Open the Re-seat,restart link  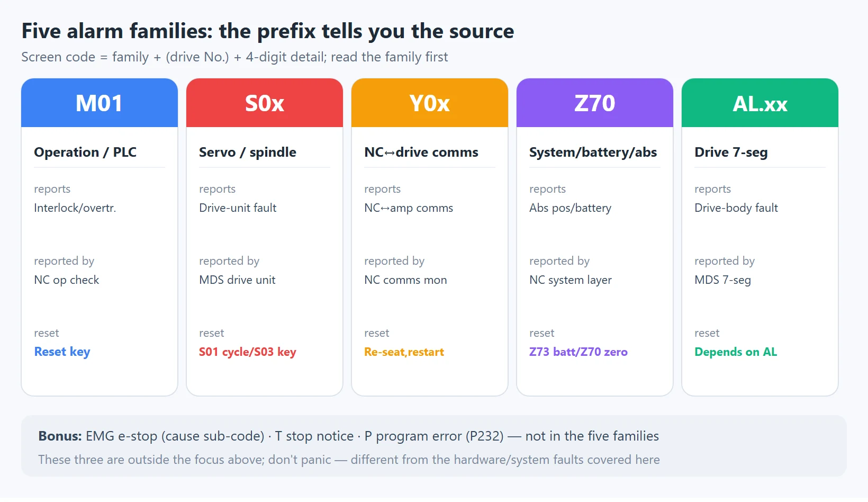coord(404,352)
